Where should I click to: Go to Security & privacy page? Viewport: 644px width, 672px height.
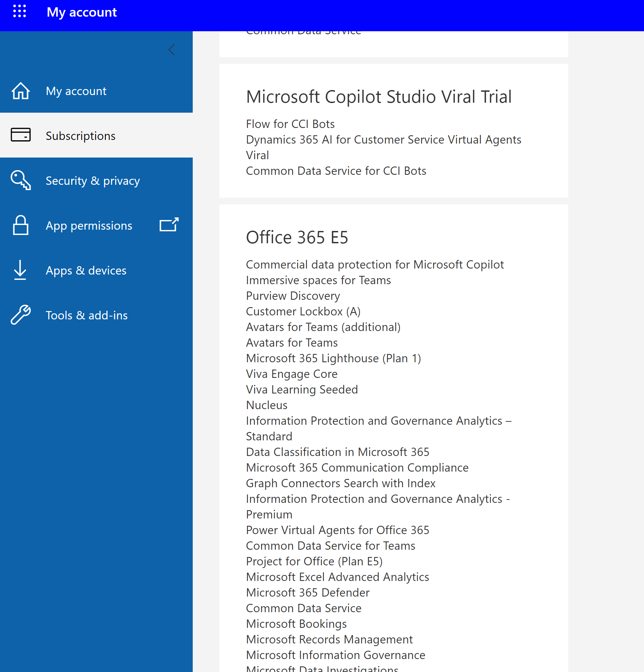[96, 180]
